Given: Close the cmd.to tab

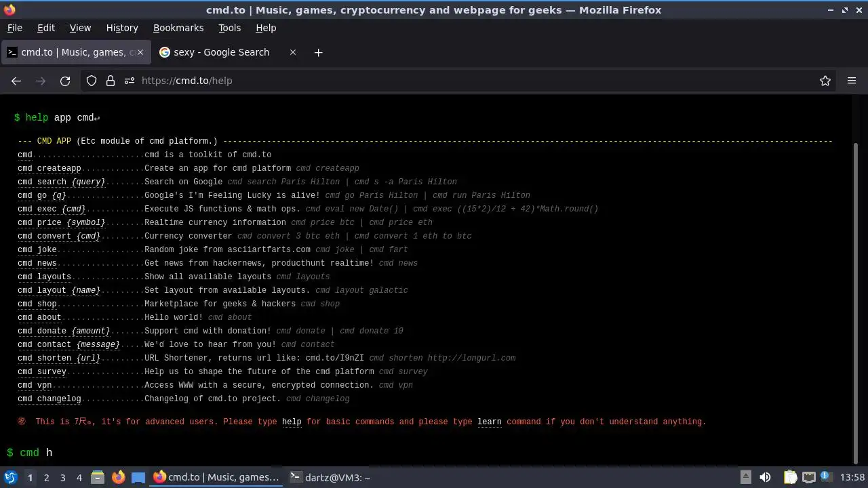Looking at the screenshot, I should (140, 52).
